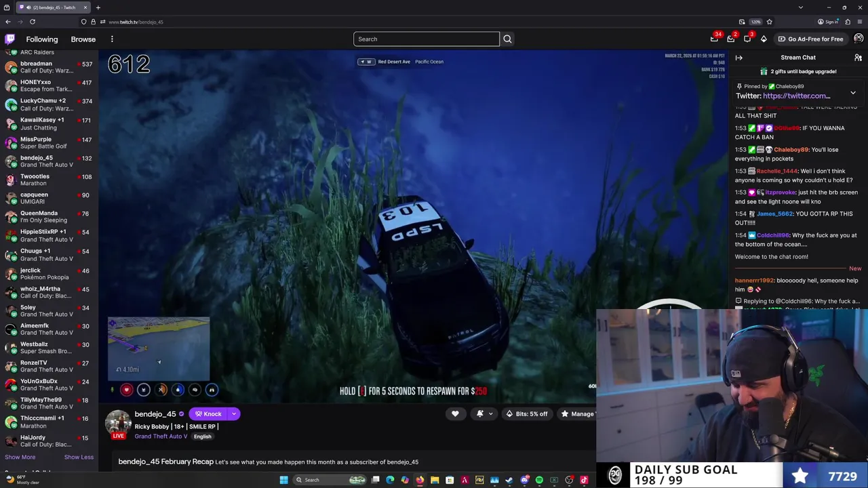This screenshot has width=868, height=488.
Task: Click Sign In in Firefox toolbar
Action: (829, 22)
